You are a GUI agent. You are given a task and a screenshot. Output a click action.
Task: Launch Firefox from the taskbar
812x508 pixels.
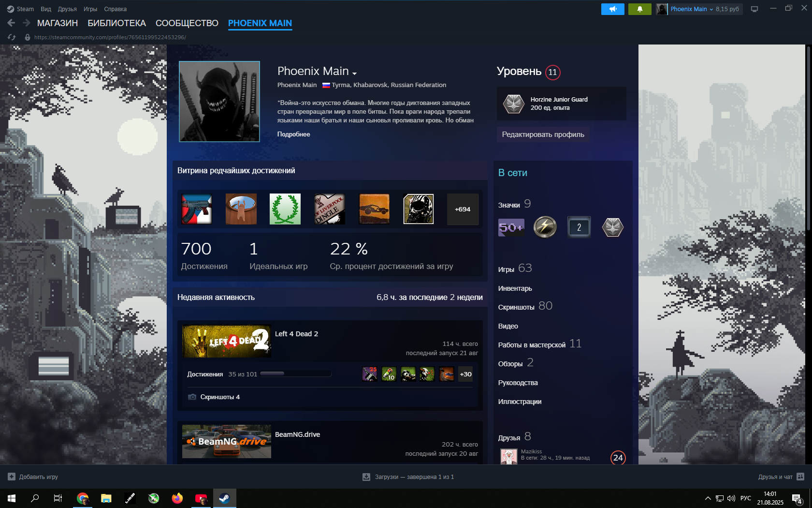(x=177, y=498)
